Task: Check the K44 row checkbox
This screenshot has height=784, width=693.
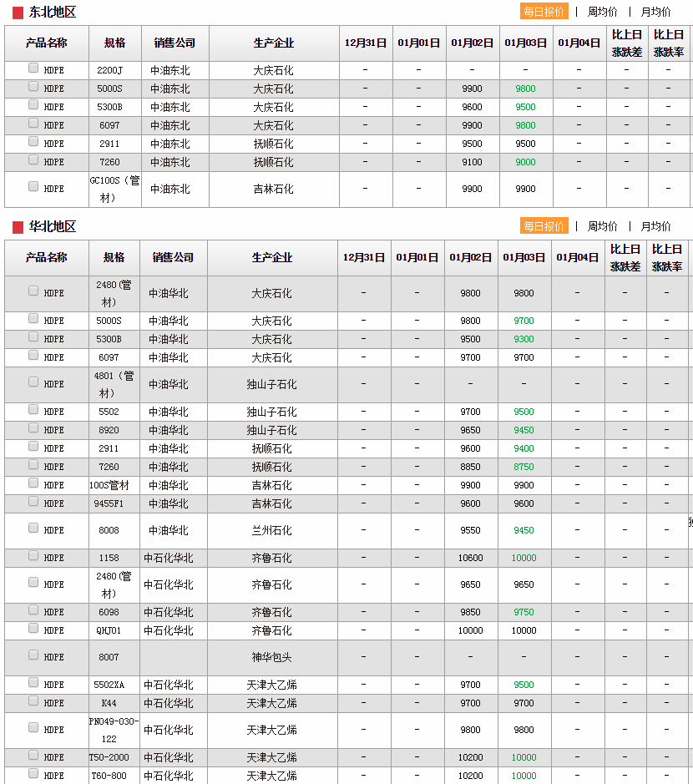Action: point(33,701)
